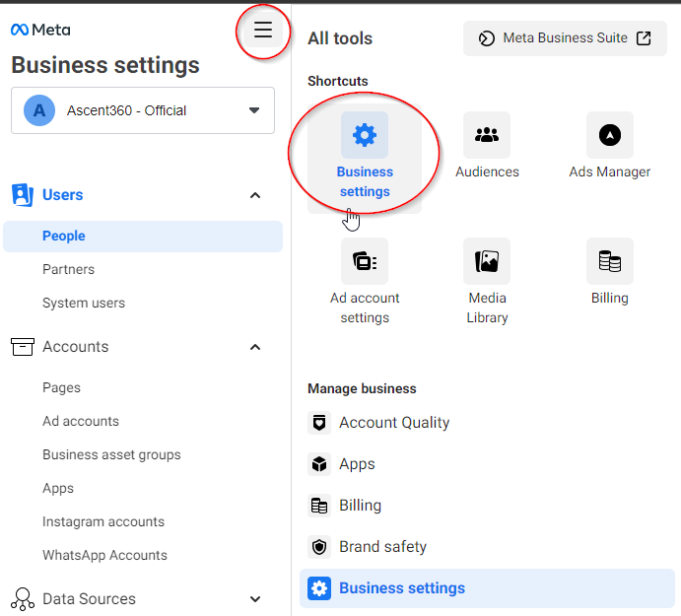Open Instagram accounts page

pyautogui.click(x=103, y=522)
